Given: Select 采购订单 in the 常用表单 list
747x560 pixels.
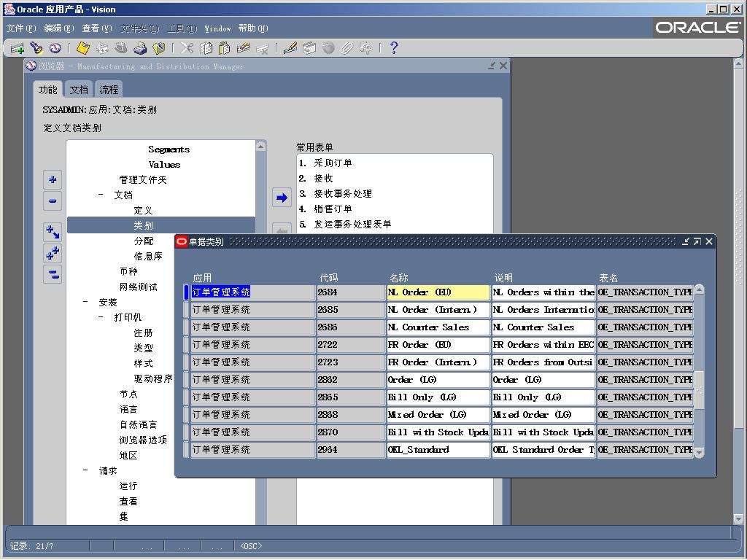Looking at the screenshot, I should (333, 163).
